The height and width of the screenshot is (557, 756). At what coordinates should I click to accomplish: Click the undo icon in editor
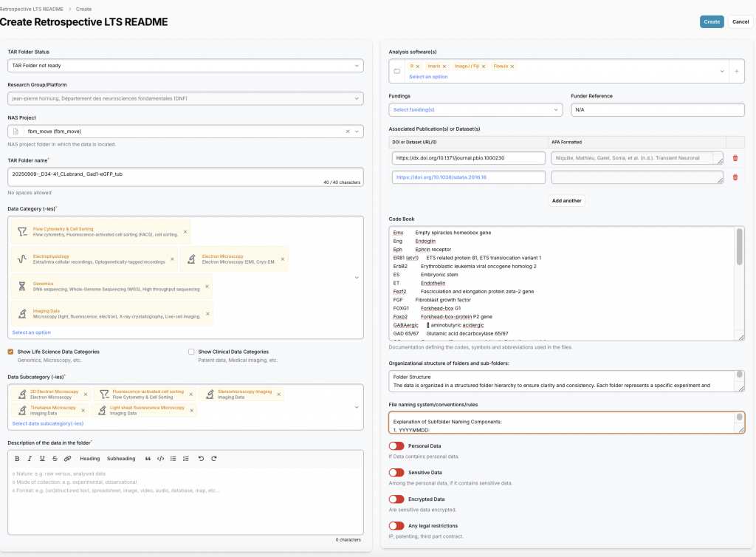point(201,459)
